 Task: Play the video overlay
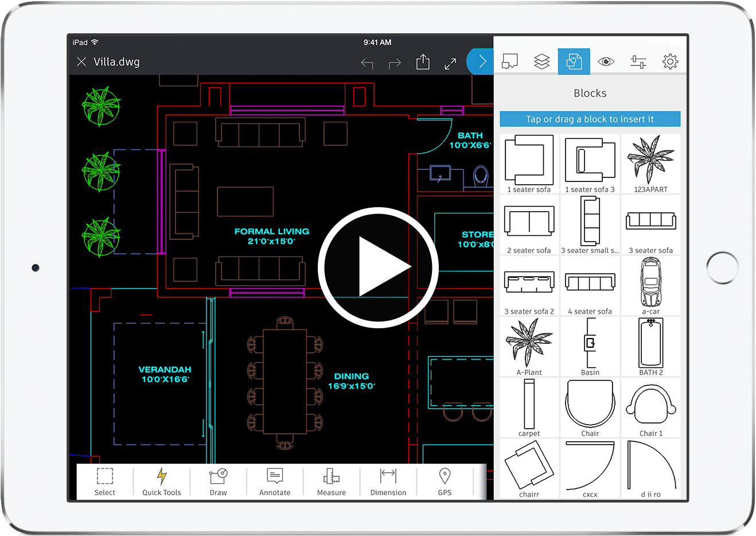[378, 267]
